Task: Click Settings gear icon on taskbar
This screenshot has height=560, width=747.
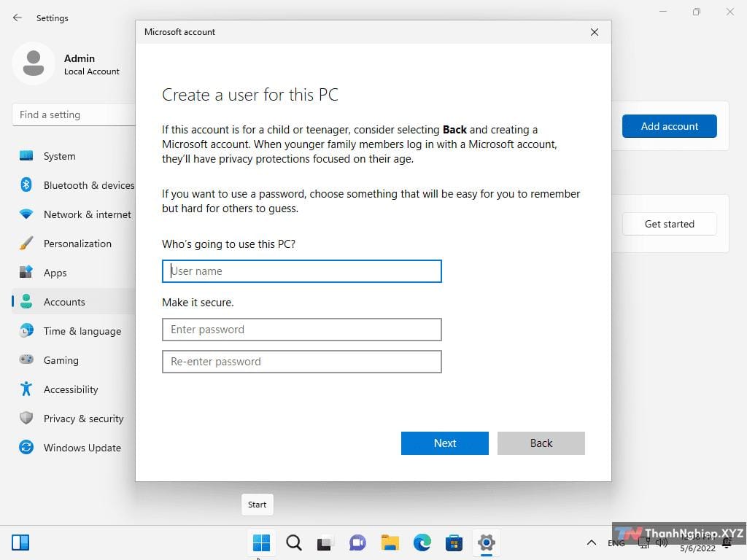Action: (487, 542)
